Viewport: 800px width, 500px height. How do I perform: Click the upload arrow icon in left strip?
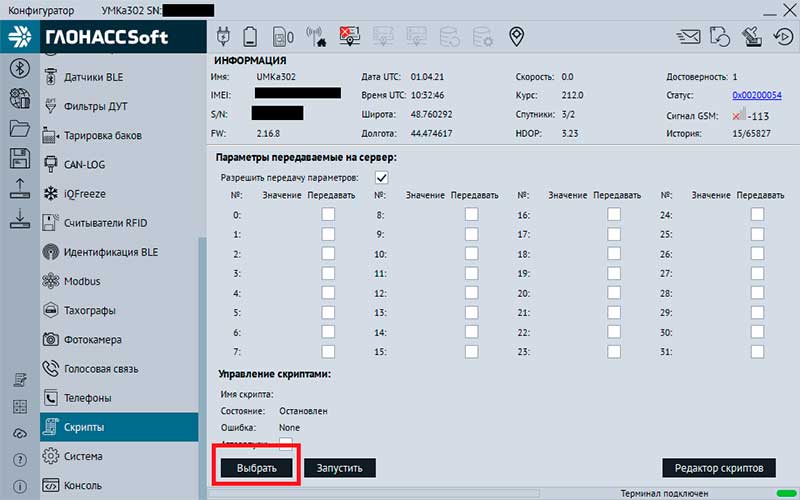pyautogui.click(x=20, y=188)
